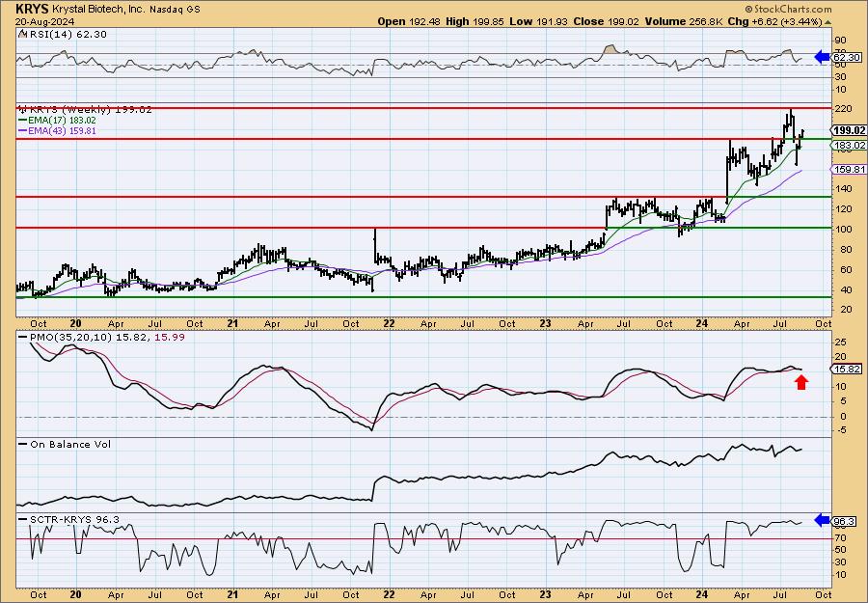Click the price-bar glyph before RSI(14)
Viewport: 868px width, 603px height.
click(21, 35)
